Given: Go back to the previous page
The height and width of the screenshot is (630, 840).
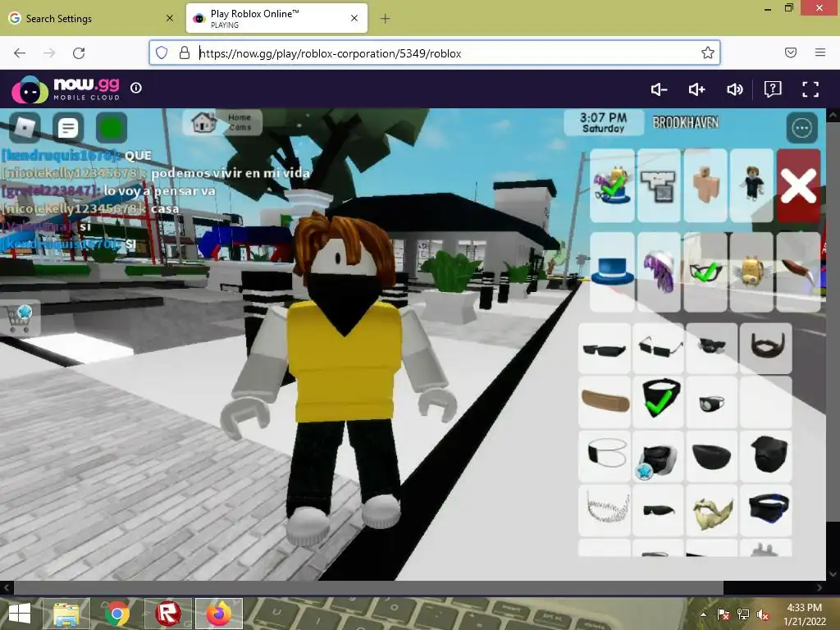Looking at the screenshot, I should coord(20,52).
